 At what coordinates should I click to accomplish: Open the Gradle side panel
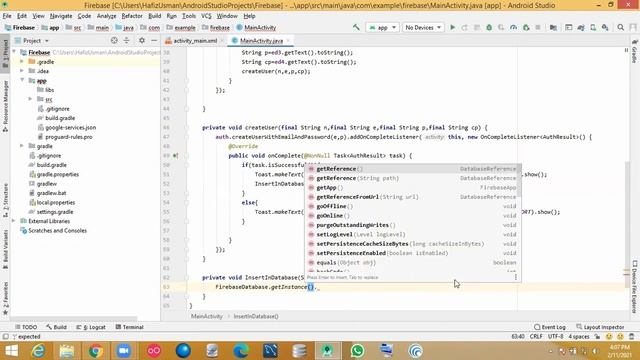click(x=634, y=52)
